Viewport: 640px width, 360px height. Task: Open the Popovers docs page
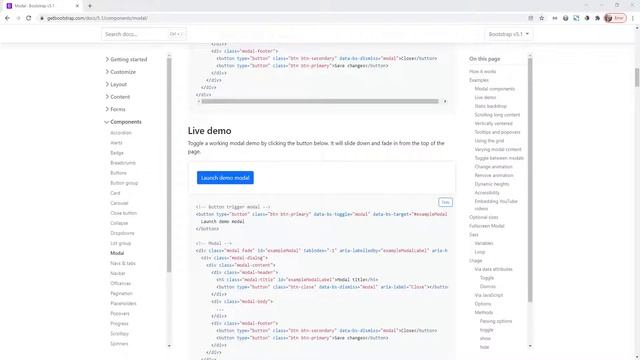[x=120, y=313]
